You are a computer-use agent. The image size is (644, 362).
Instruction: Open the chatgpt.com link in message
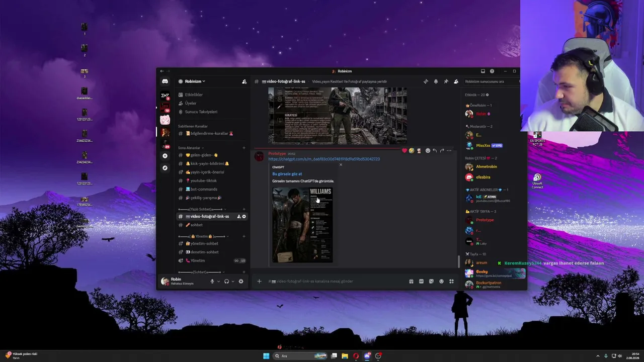[x=324, y=159]
